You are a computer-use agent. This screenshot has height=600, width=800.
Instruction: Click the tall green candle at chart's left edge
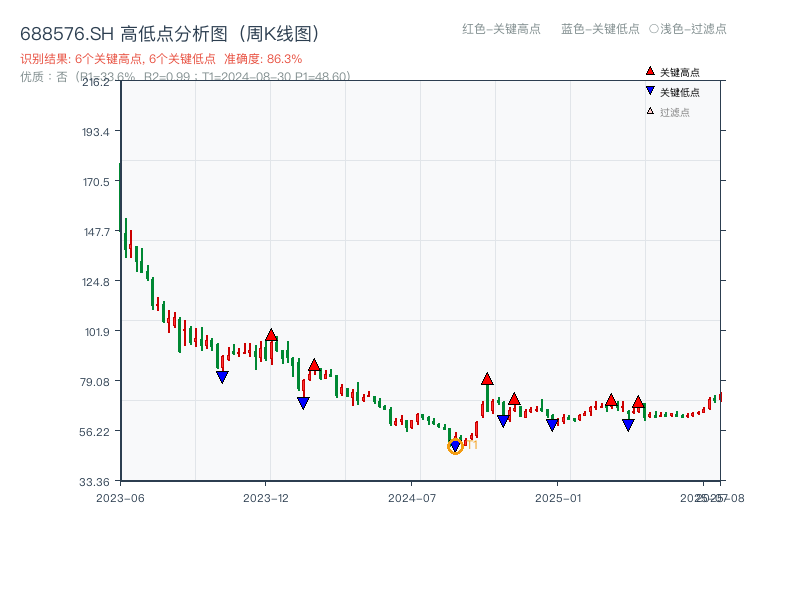click(x=120, y=196)
